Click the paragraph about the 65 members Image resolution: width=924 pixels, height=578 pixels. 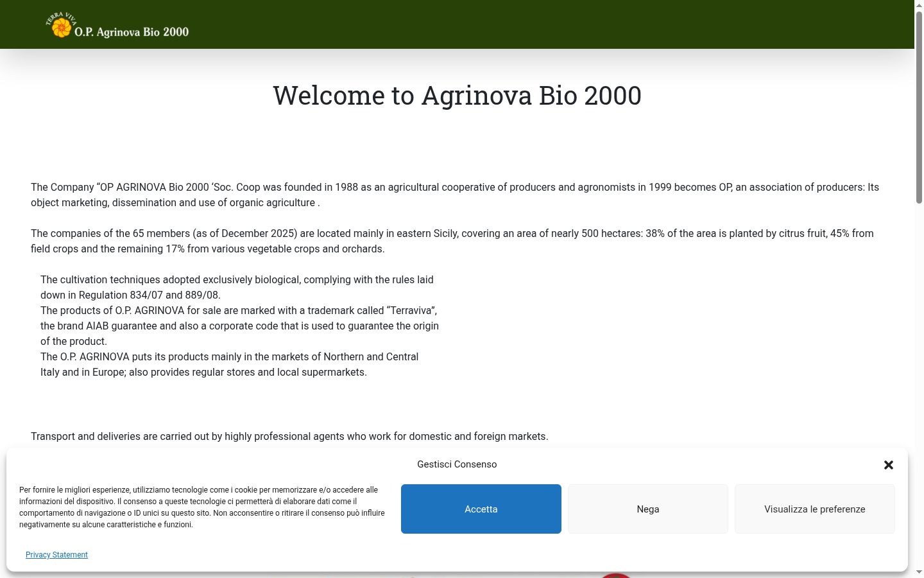452,241
